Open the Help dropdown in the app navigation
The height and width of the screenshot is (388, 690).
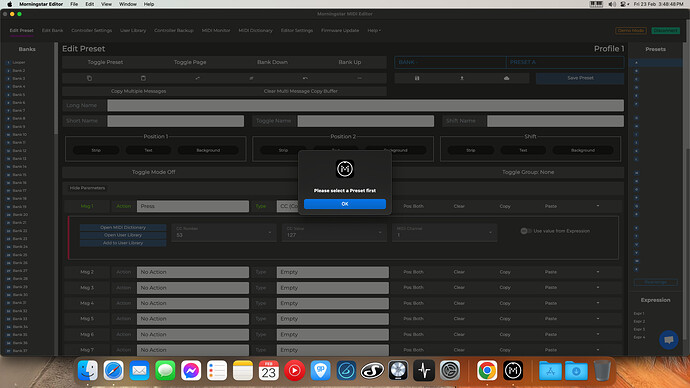point(374,30)
